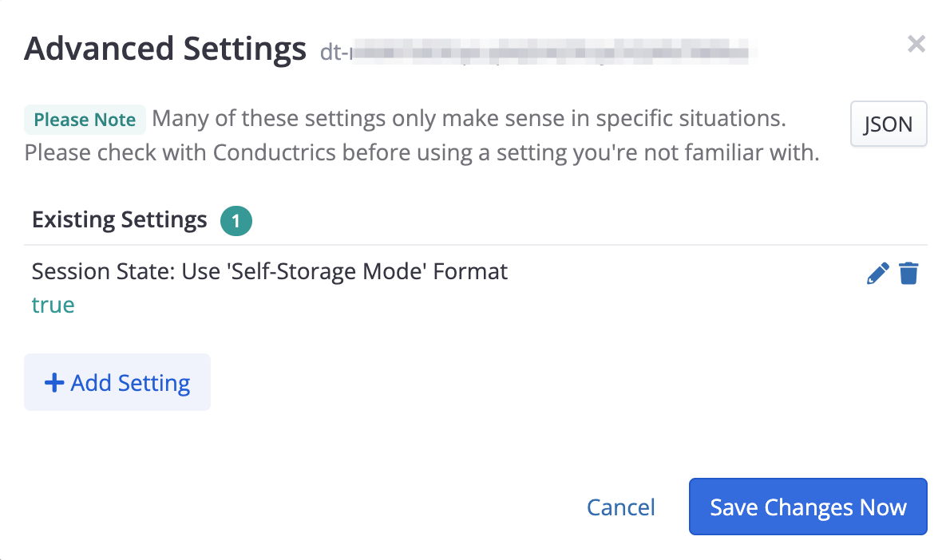The width and height of the screenshot is (950, 560).
Task: Click the green Please Note badge
Action: point(85,120)
